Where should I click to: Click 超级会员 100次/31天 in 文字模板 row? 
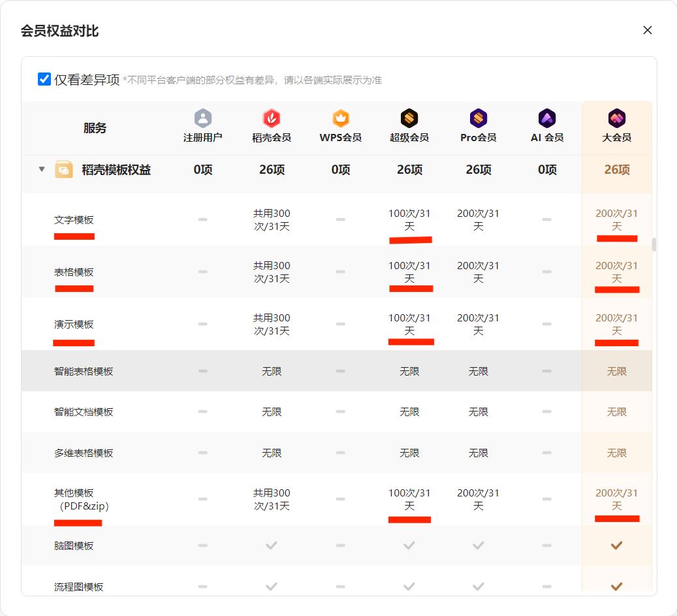point(409,220)
